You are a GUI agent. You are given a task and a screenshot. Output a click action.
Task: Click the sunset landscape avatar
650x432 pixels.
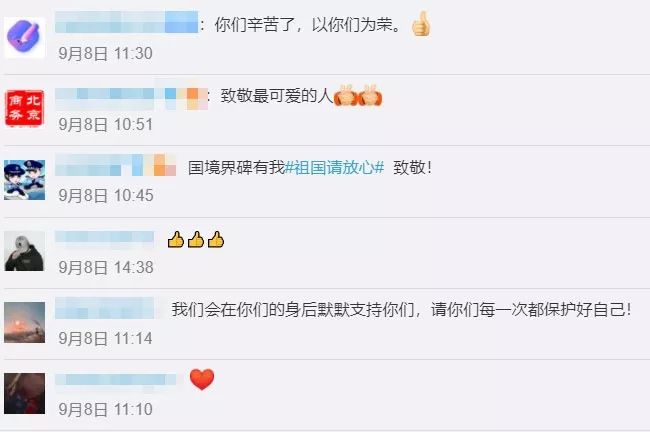pos(24,323)
